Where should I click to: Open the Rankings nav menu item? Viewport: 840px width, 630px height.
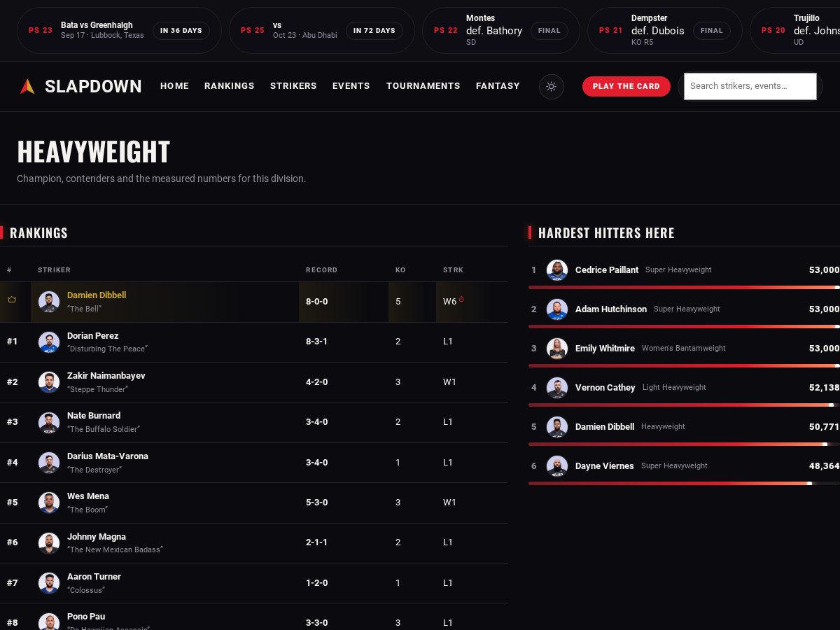click(230, 86)
